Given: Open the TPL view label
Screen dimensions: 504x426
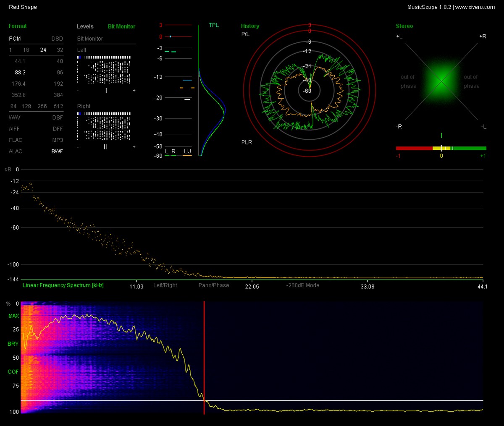Looking at the screenshot, I should [214, 25].
